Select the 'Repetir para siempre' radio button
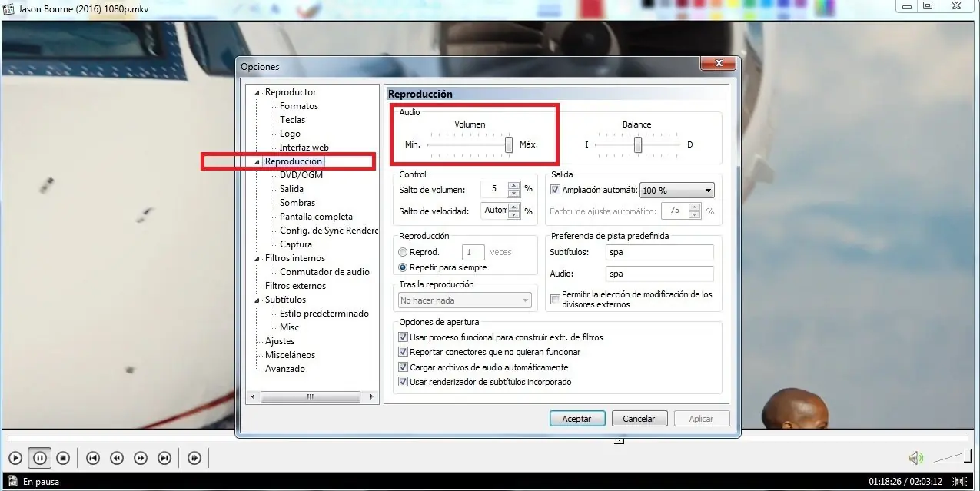Viewport: 980px width, 491px height. click(x=403, y=267)
